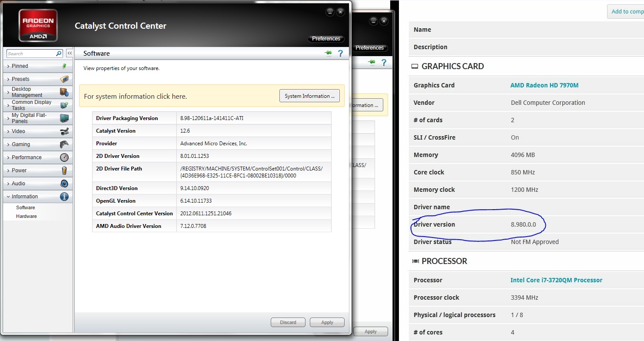Expand the Presets section

tap(20, 79)
